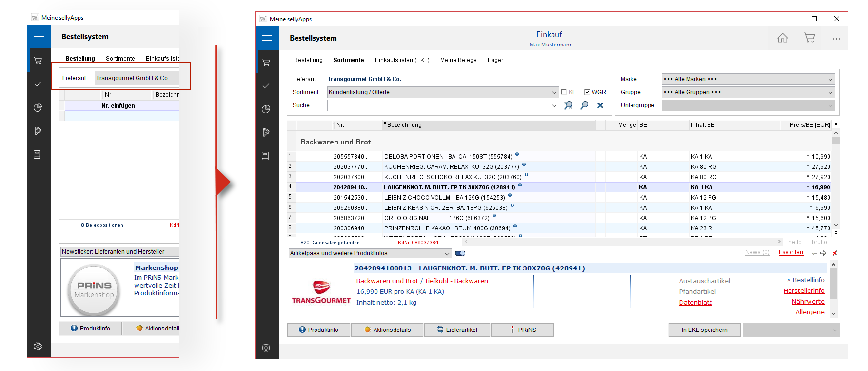Open the Datenblatt link

[695, 303]
